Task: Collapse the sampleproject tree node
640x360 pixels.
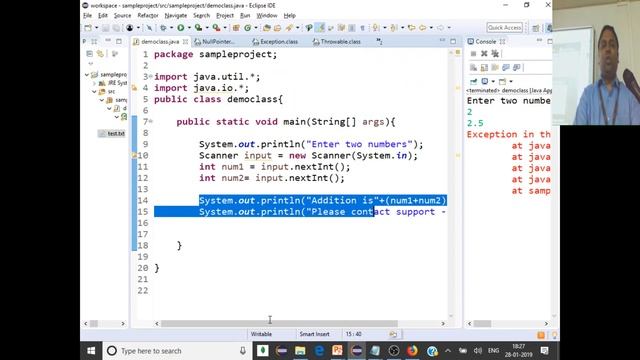Action: pos(87,75)
